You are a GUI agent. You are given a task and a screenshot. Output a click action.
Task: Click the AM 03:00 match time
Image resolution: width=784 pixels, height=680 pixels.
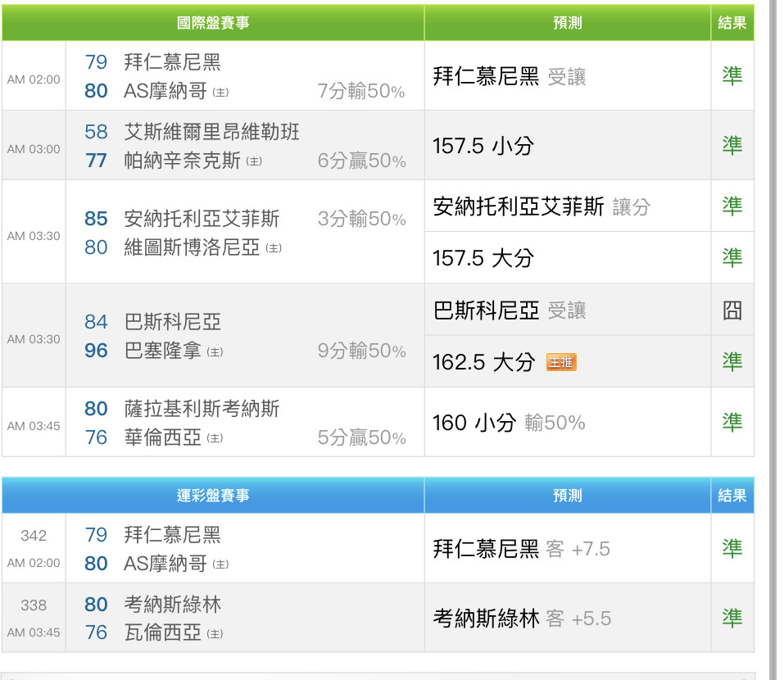click(x=34, y=149)
